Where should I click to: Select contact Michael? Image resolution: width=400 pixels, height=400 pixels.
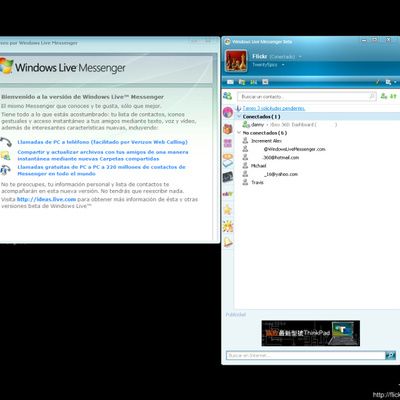(258, 166)
